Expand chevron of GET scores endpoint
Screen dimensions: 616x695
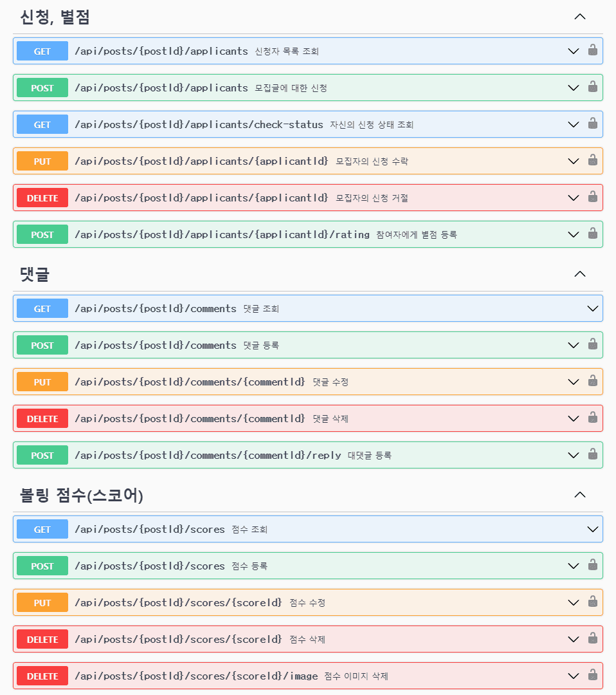(x=592, y=529)
